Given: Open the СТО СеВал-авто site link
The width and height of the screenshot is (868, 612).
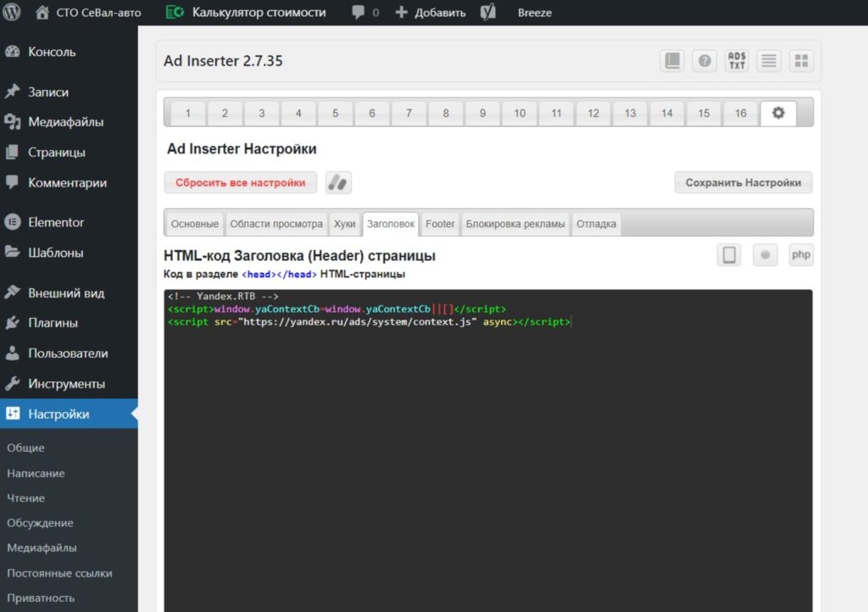Looking at the screenshot, I should pyautogui.click(x=88, y=12).
